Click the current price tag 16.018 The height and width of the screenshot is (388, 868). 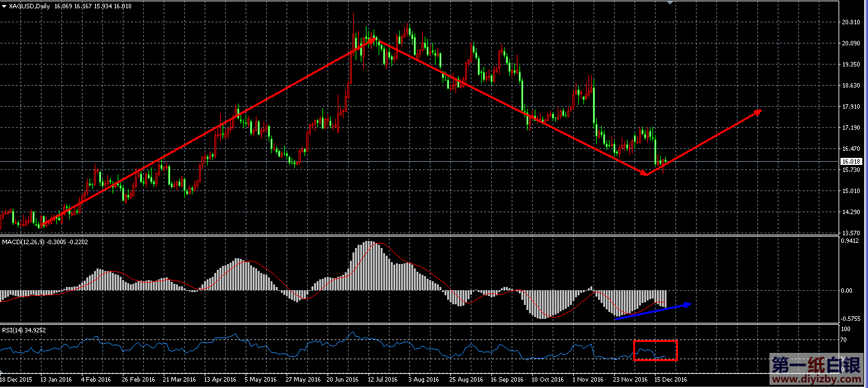click(850, 162)
